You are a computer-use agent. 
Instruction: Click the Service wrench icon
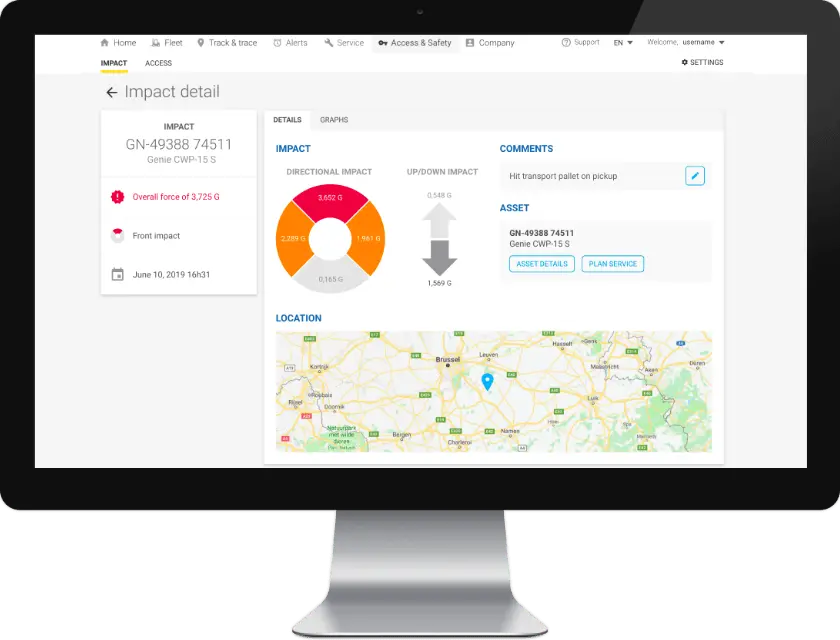click(328, 42)
